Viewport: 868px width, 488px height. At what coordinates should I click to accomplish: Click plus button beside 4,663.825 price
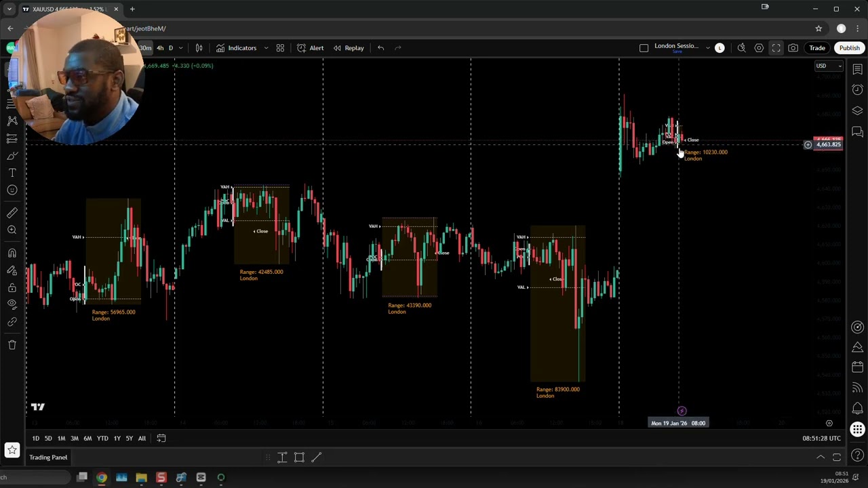tap(808, 144)
